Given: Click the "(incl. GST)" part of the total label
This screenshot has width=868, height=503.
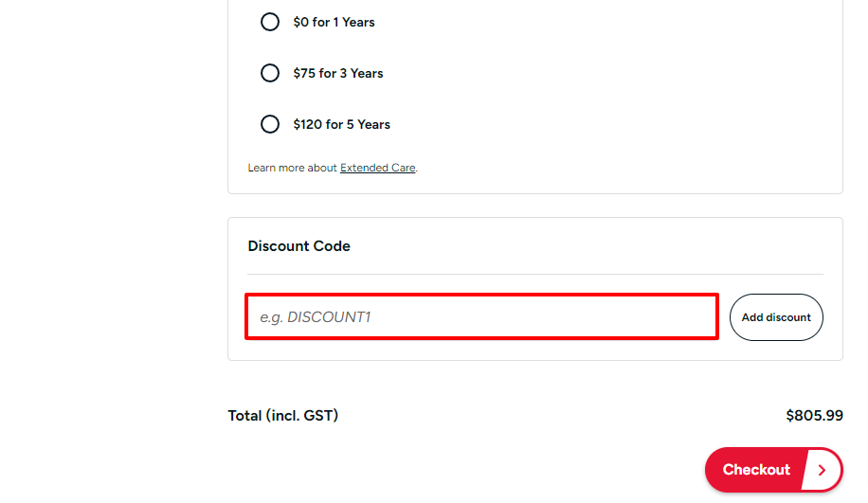Looking at the screenshot, I should [x=301, y=415].
